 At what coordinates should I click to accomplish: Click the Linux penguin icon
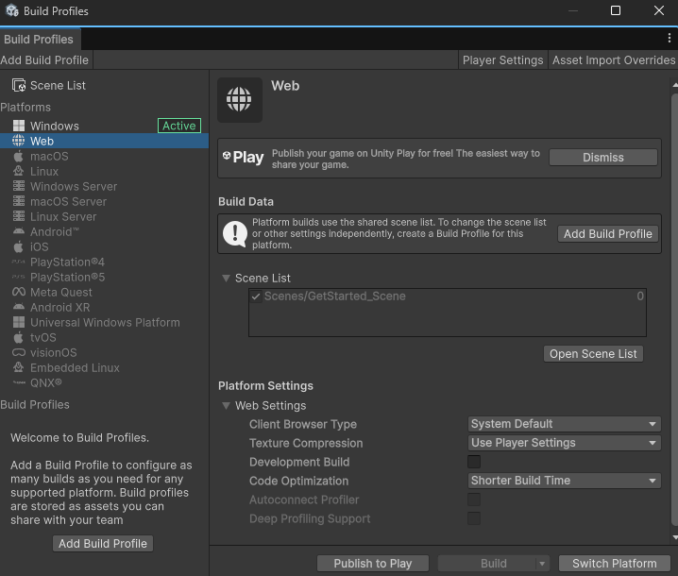coord(18,171)
